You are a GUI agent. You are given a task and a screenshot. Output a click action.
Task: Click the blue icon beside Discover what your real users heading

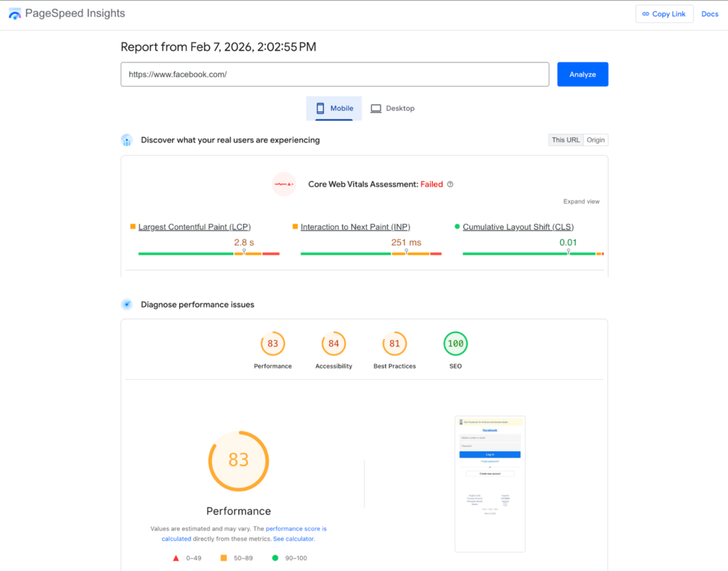coord(127,140)
